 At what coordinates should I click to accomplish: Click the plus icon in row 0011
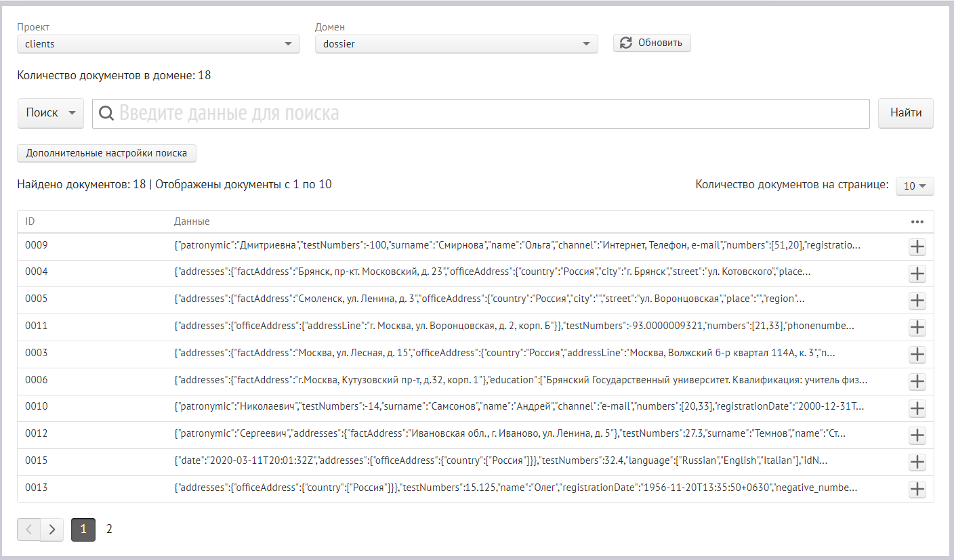pyautogui.click(x=917, y=328)
